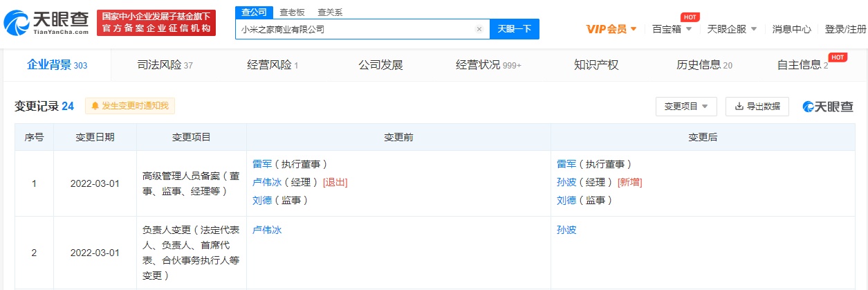Click the 天眼一下 search button

click(515, 29)
